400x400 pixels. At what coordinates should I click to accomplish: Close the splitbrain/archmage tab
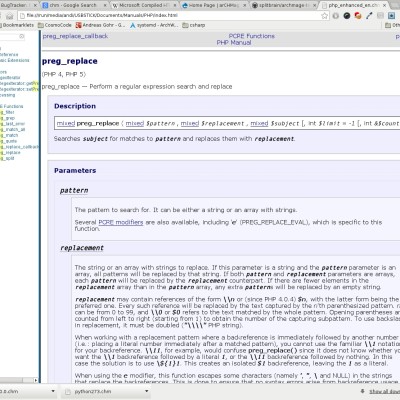(x=314, y=5)
